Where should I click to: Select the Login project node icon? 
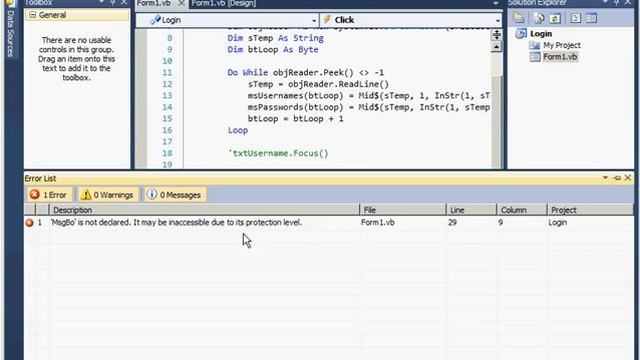click(521, 33)
